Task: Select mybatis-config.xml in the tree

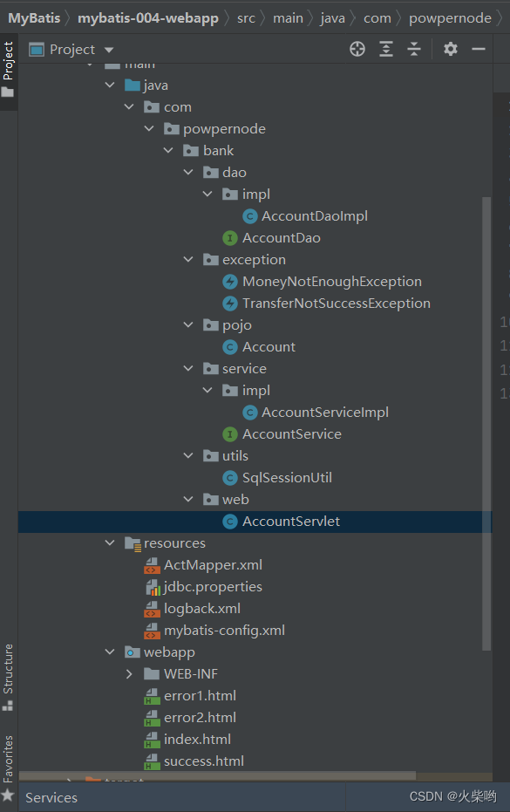Action: pos(224,631)
